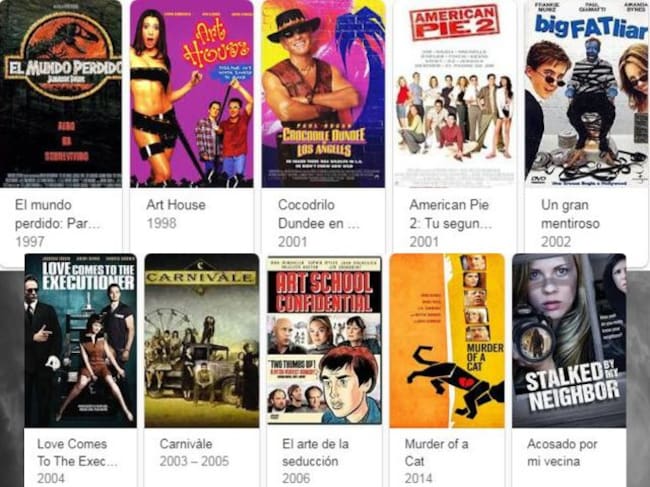Click the 'Un gran mentiroso' title text
650x487 pixels.
pos(570,214)
